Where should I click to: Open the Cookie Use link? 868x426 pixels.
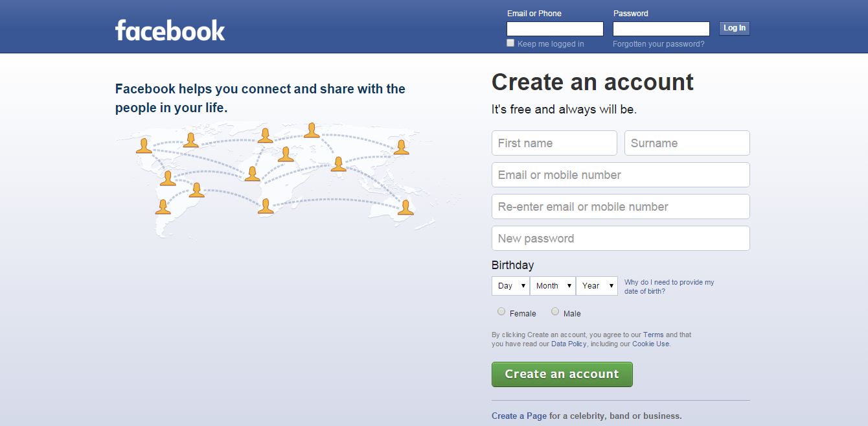click(x=650, y=344)
